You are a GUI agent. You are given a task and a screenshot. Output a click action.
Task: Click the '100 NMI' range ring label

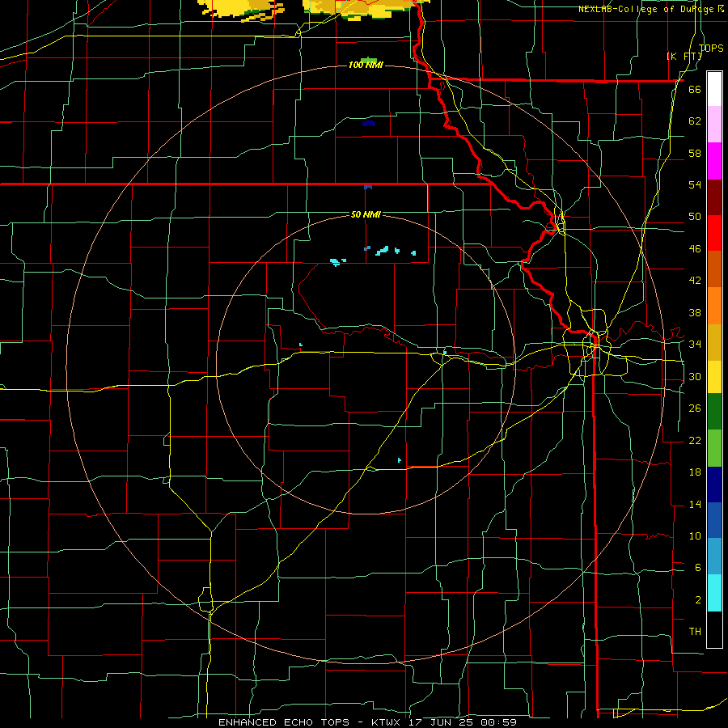coord(366,65)
